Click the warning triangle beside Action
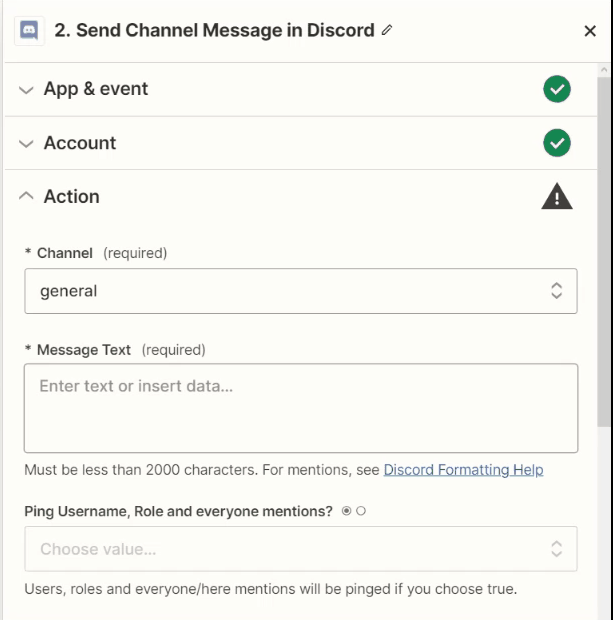 coord(556,197)
